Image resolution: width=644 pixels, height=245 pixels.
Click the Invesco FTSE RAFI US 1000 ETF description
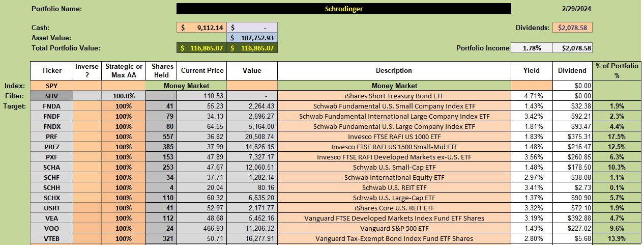click(394, 137)
